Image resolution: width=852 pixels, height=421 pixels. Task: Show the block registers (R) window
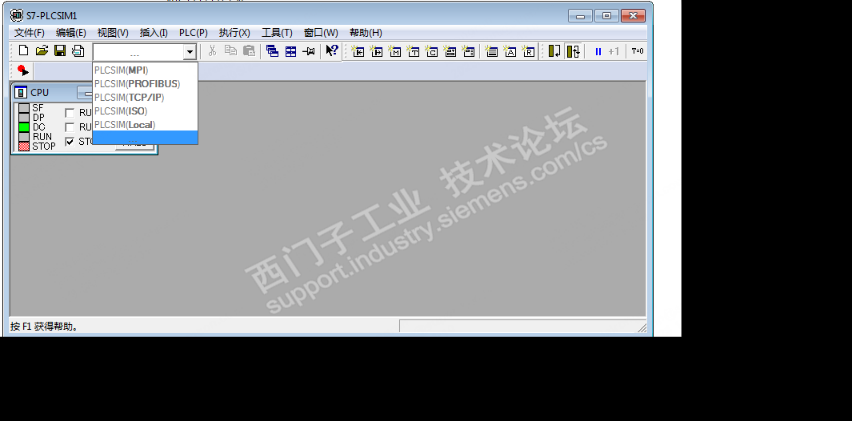[x=529, y=51]
